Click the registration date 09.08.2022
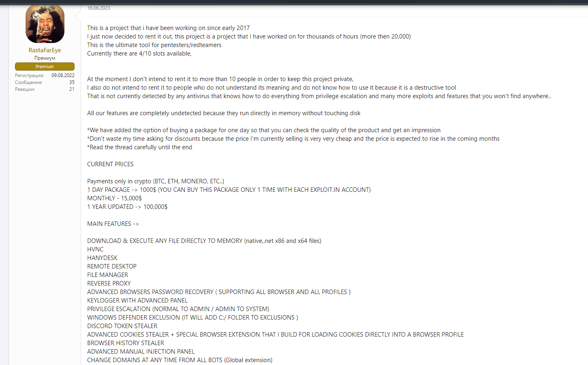This screenshot has width=588, height=365. point(63,75)
